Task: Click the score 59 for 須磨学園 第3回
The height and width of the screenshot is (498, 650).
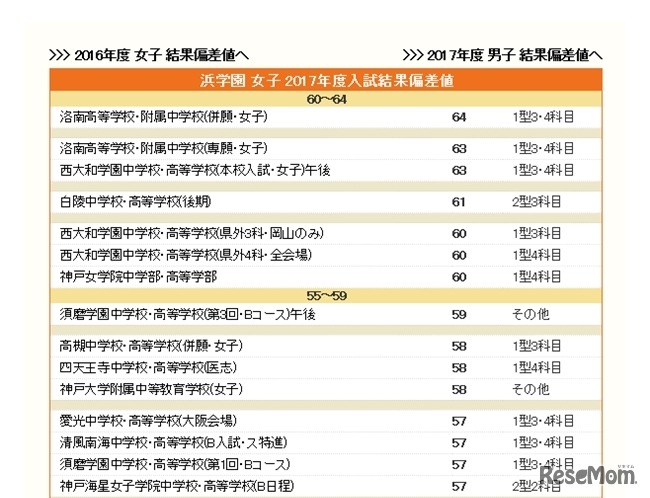Action: [x=459, y=315]
